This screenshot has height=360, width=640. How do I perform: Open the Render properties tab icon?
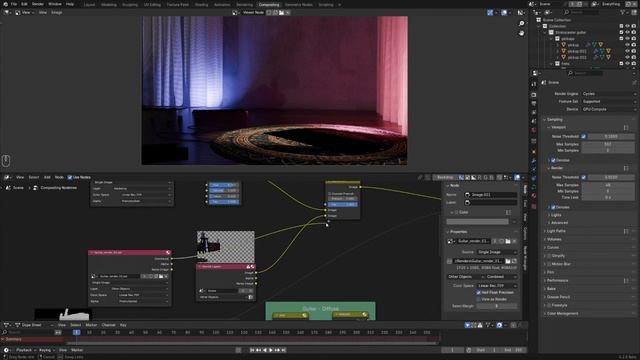coord(534,95)
